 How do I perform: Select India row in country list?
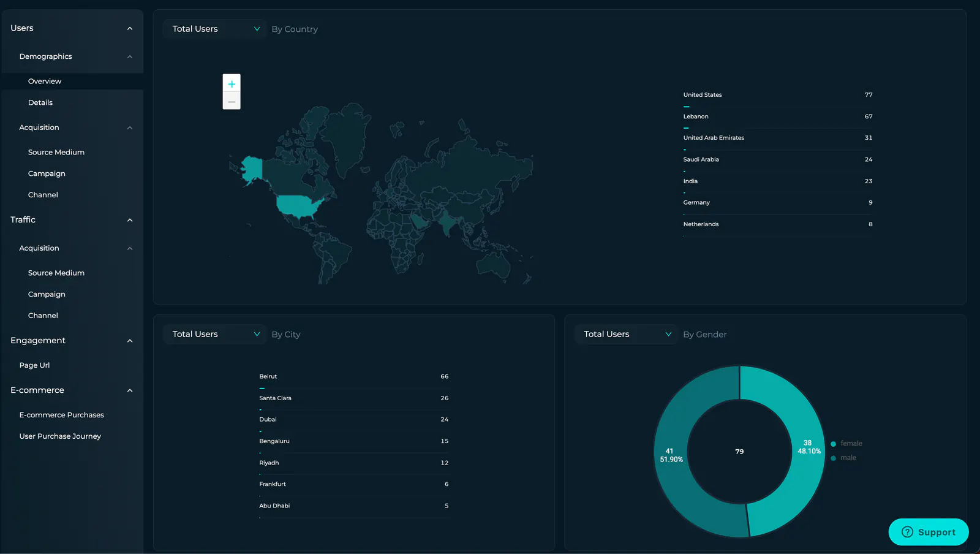click(778, 181)
